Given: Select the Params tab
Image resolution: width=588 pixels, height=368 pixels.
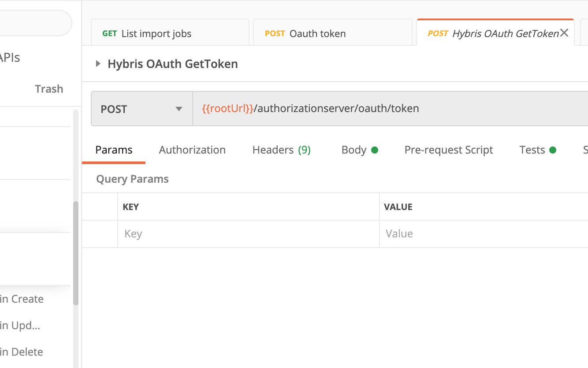Looking at the screenshot, I should (114, 150).
